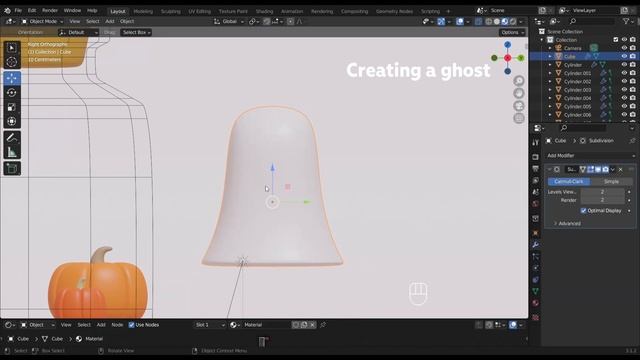Disable Cylinder.005 in renders via camera icon

[633, 107]
